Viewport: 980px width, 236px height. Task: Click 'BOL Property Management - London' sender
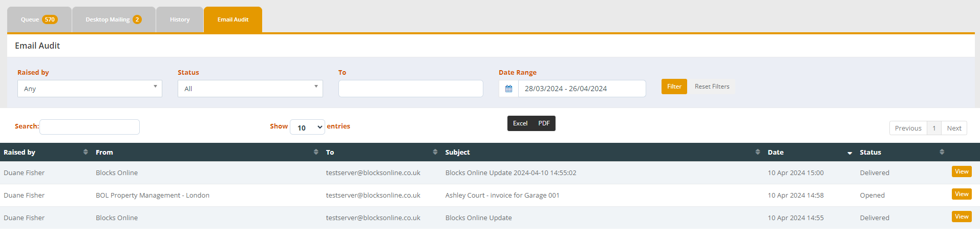point(153,196)
